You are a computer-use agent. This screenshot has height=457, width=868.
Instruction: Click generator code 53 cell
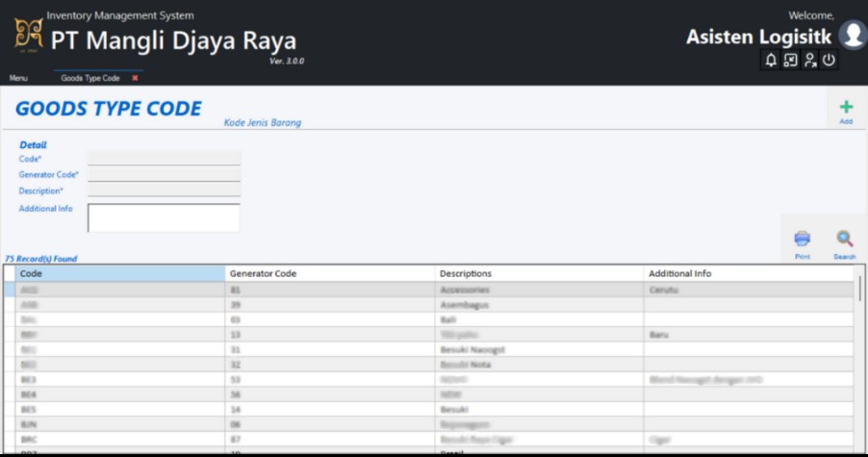[330, 379]
